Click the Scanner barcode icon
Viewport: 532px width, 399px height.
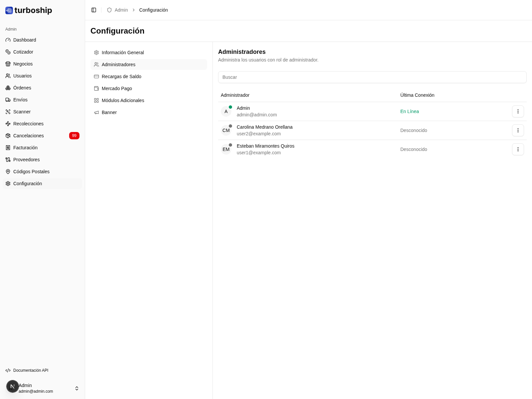coord(8,112)
